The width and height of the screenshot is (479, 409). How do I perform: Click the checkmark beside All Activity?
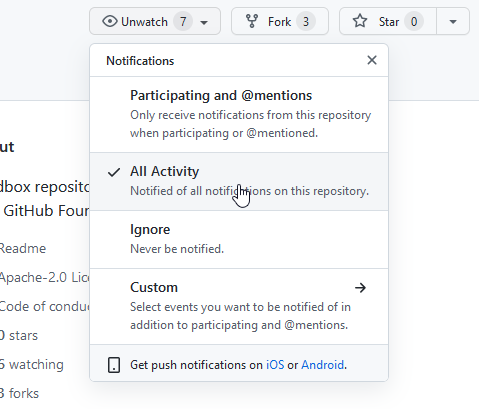click(x=114, y=172)
